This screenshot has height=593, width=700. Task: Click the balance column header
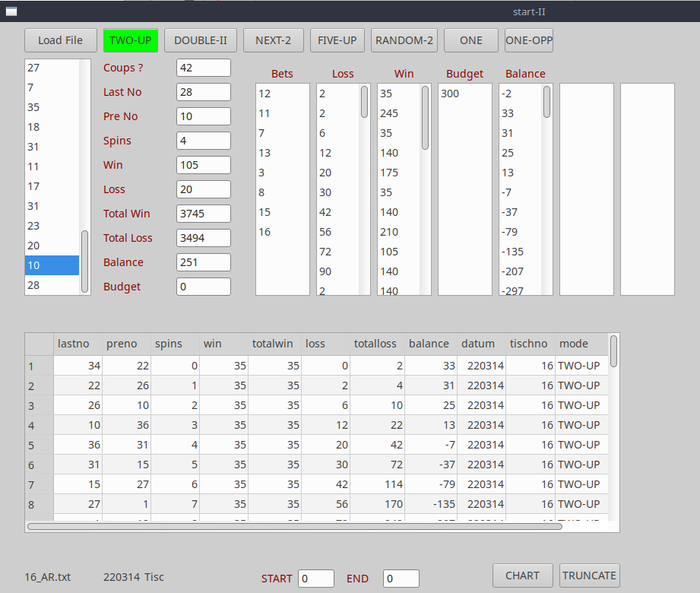point(430,344)
